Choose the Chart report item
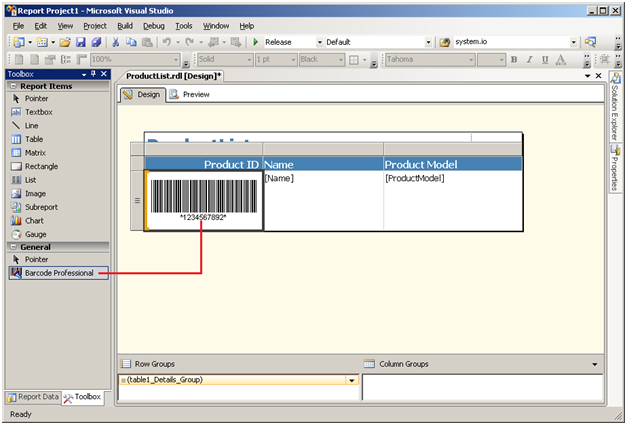 [x=33, y=220]
